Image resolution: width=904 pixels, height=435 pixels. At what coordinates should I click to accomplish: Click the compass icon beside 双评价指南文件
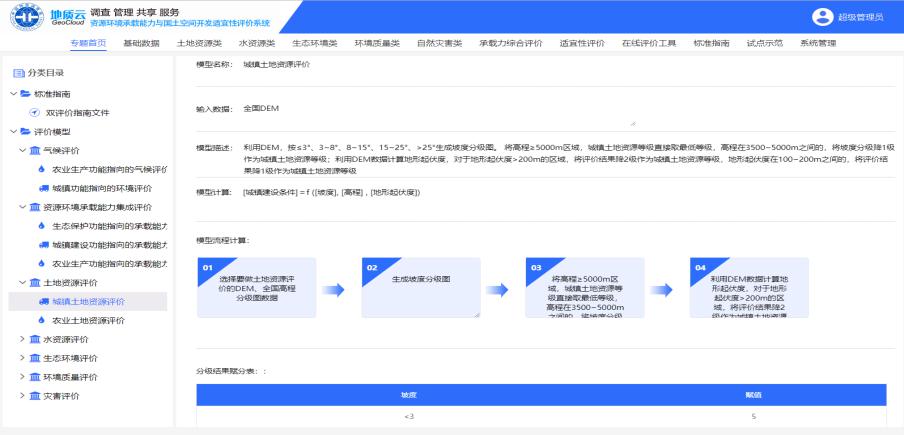tap(35, 112)
